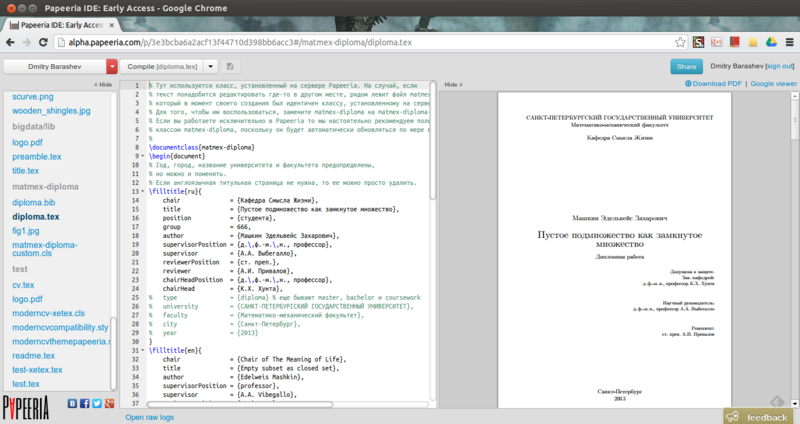Open moderncv-xetex.cls file
This screenshot has width=800, height=424.
pos(48,313)
